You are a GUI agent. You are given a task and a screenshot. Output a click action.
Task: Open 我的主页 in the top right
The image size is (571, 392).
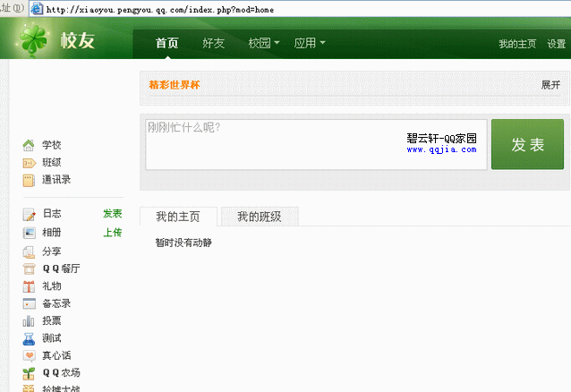(x=517, y=44)
